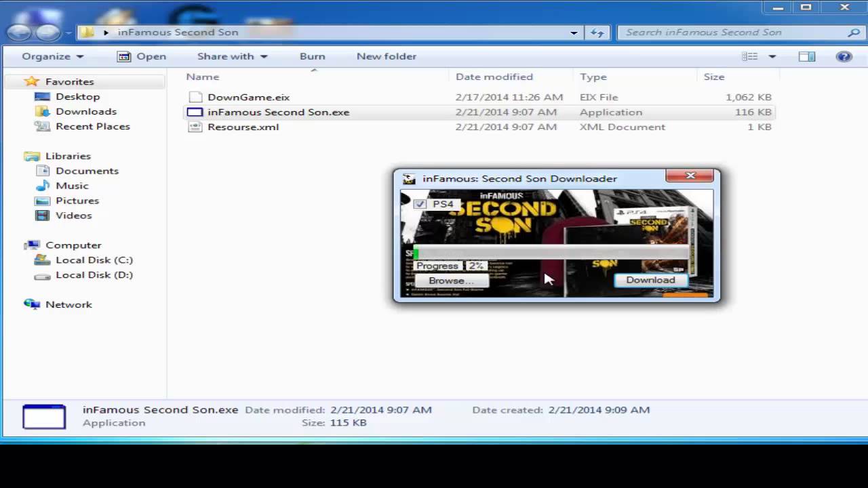This screenshot has width=868, height=488.
Task: Click the Music library icon
Action: (42, 186)
